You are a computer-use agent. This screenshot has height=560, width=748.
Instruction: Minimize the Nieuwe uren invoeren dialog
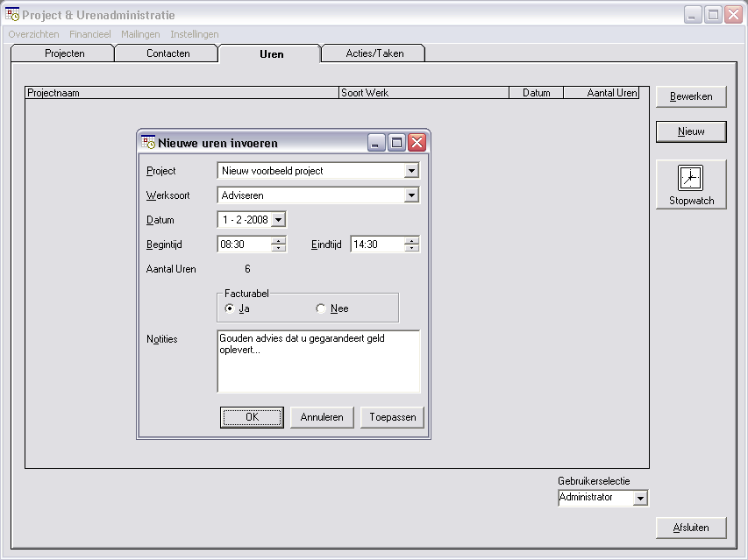(x=376, y=143)
